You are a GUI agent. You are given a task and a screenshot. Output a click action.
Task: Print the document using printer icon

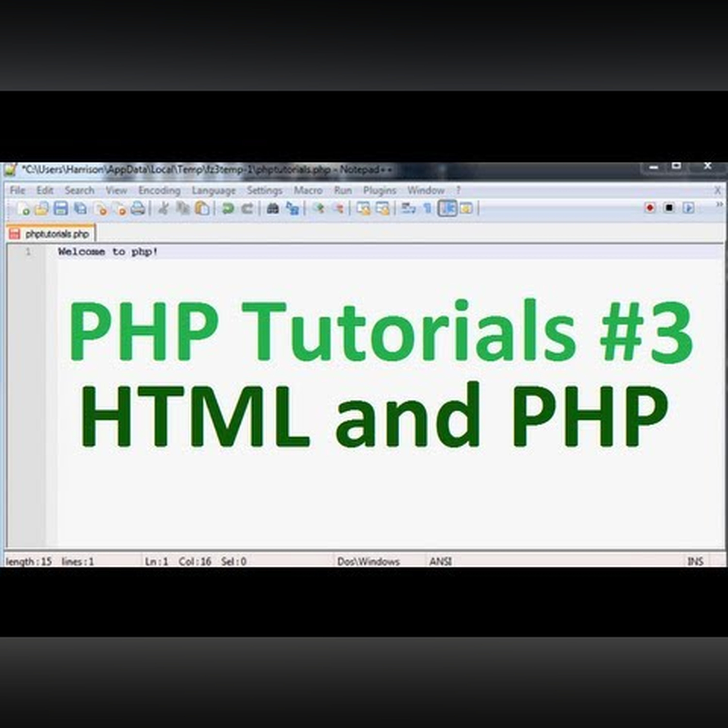pos(138,209)
